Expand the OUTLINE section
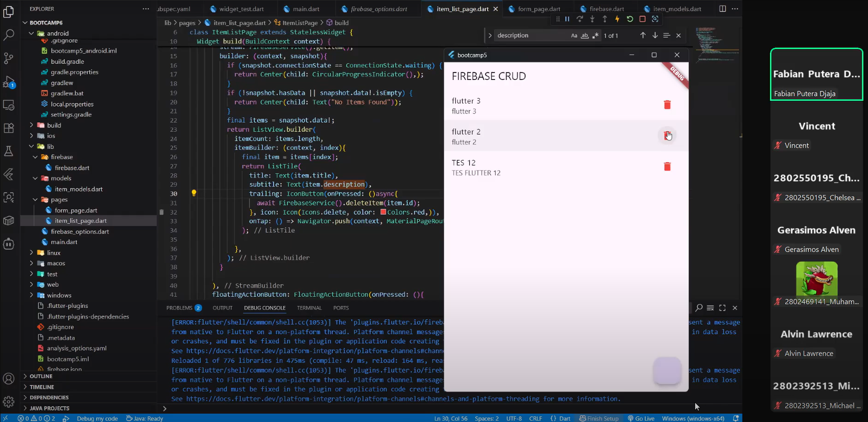 point(41,376)
